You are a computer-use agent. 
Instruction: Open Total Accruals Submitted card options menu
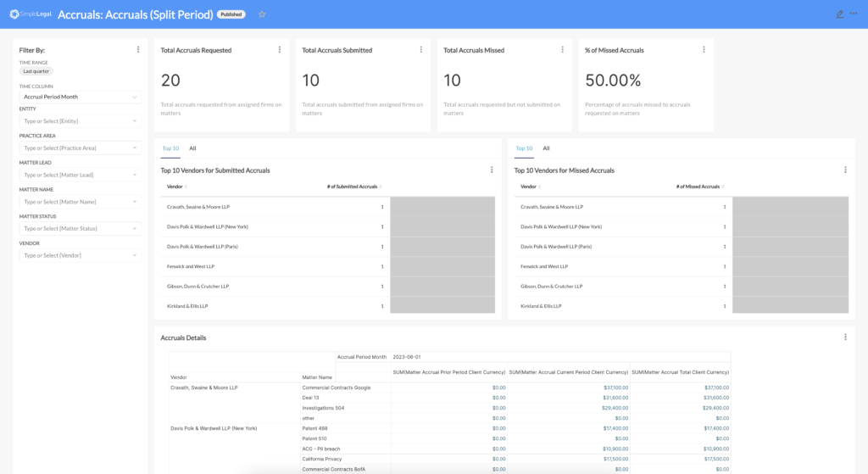tap(421, 50)
